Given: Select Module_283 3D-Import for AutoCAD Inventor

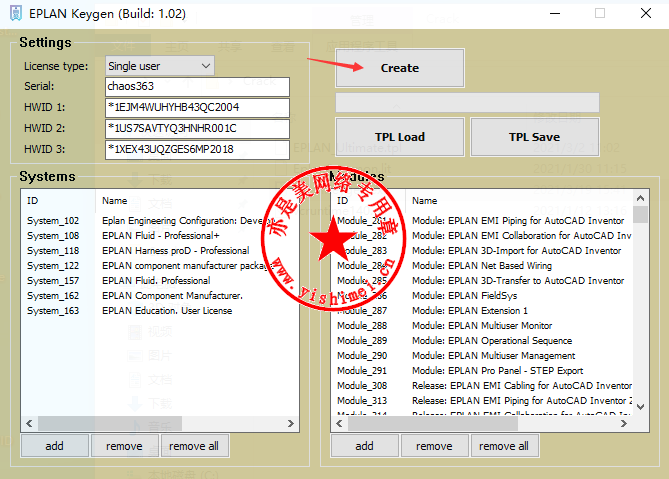Looking at the screenshot, I should tap(482, 250).
